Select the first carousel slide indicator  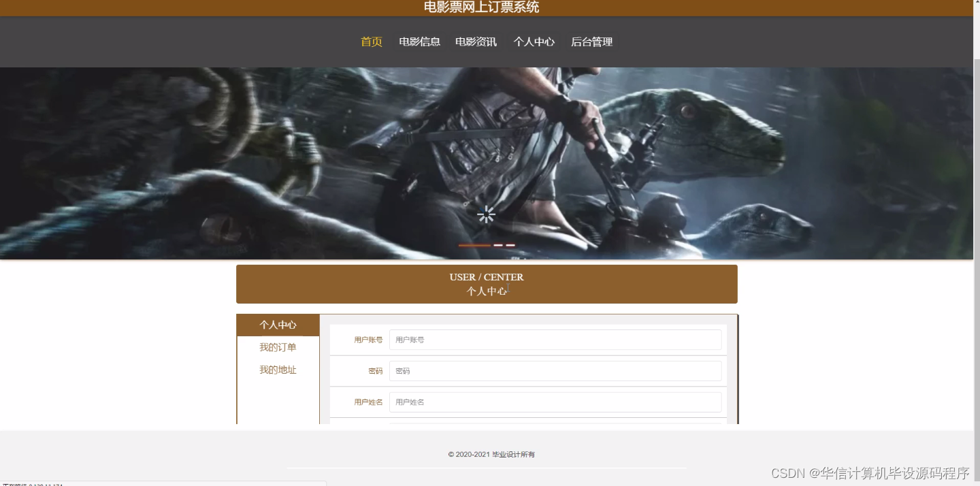474,245
